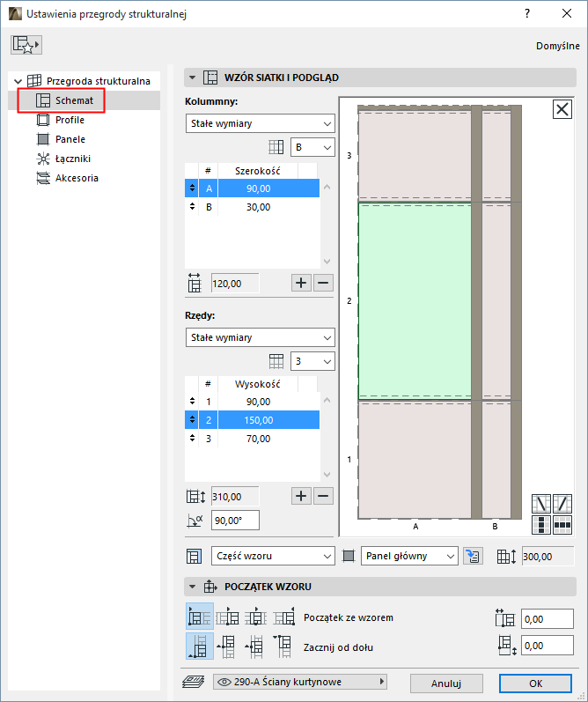The image size is (588, 702).
Task: Open the Panele settings page
Action: (70, 139)
